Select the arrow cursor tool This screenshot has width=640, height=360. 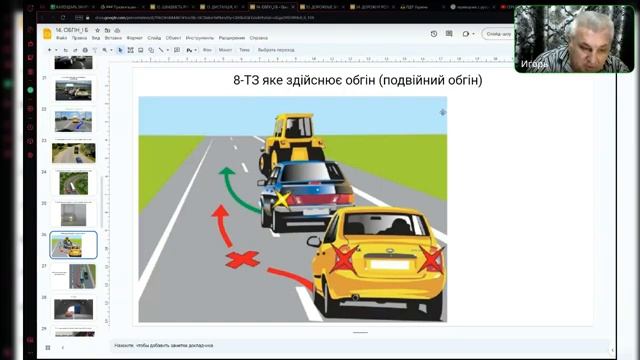[x=120, y=50]
